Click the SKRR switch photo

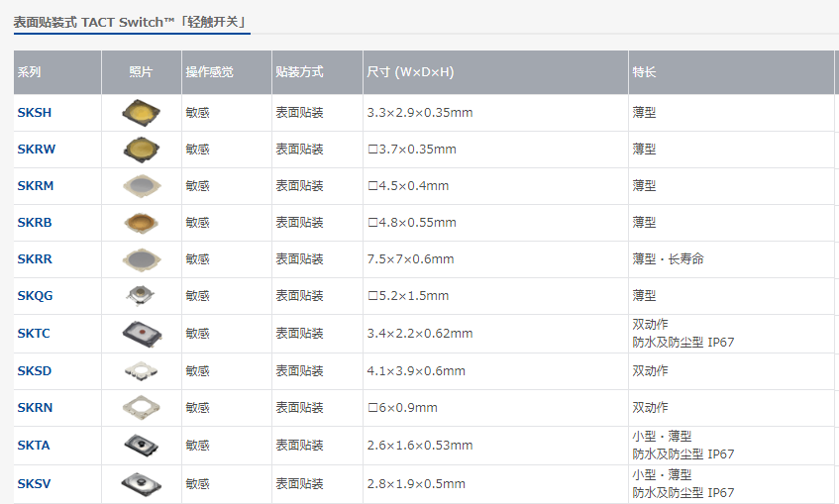(x=141, y=259)
